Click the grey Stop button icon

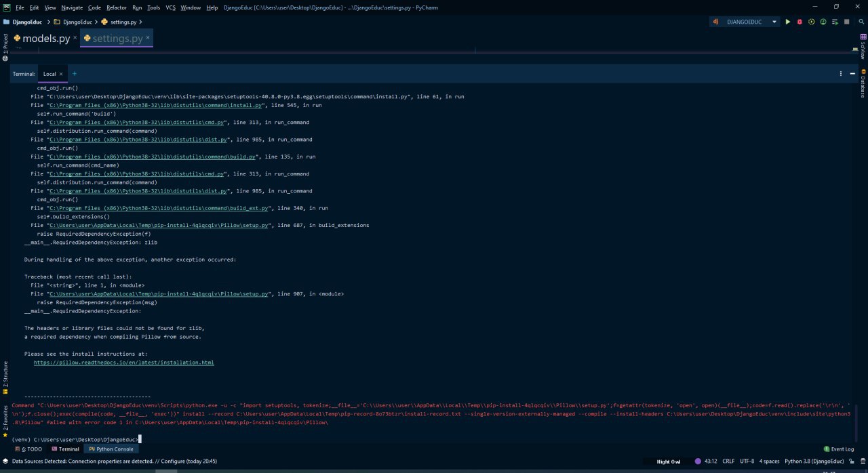[x=846, y=22]
